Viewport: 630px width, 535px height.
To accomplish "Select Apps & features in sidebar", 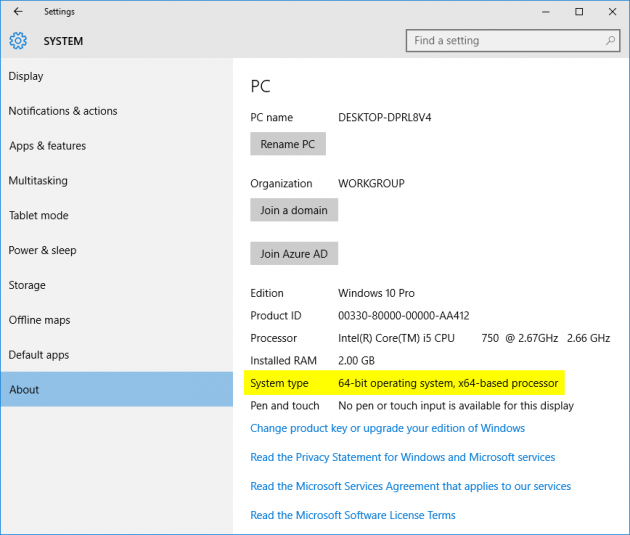I will pyautogui.click(x=117, y=146).
